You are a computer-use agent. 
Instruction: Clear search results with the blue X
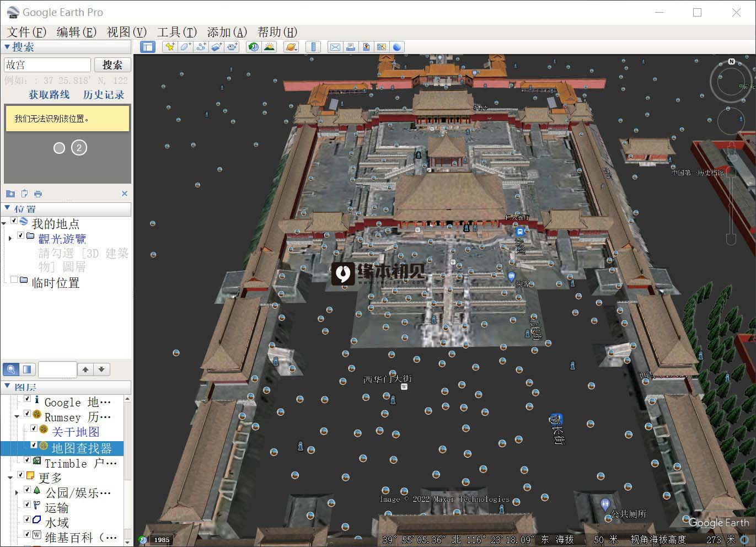point(125,194)
